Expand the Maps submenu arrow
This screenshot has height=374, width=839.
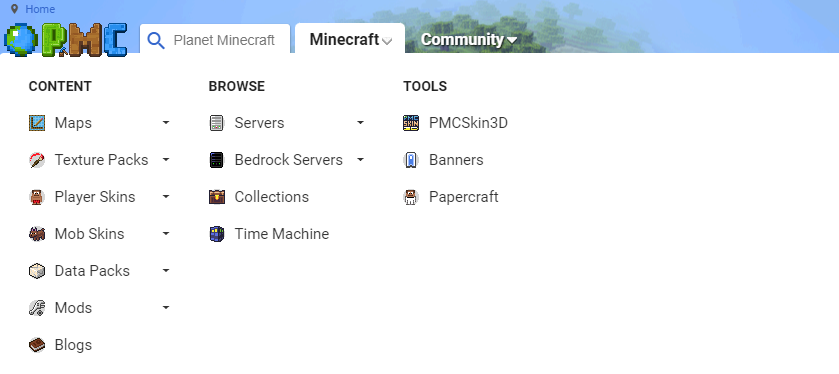[166, 123]
